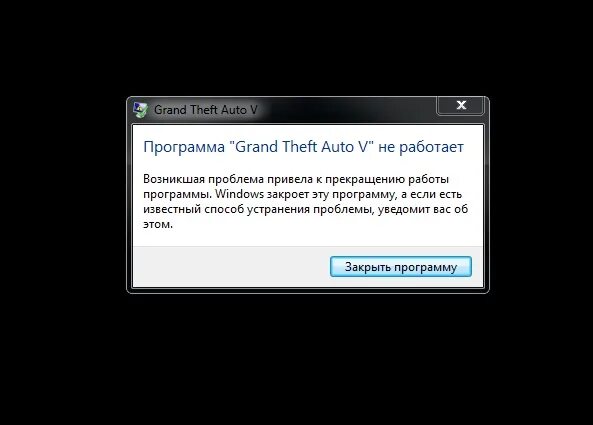Image resolution: width=593 pixels, height=425 pixels.
Task: Click the text line starting with Возникшая проблема
Action: coord(296,179)
